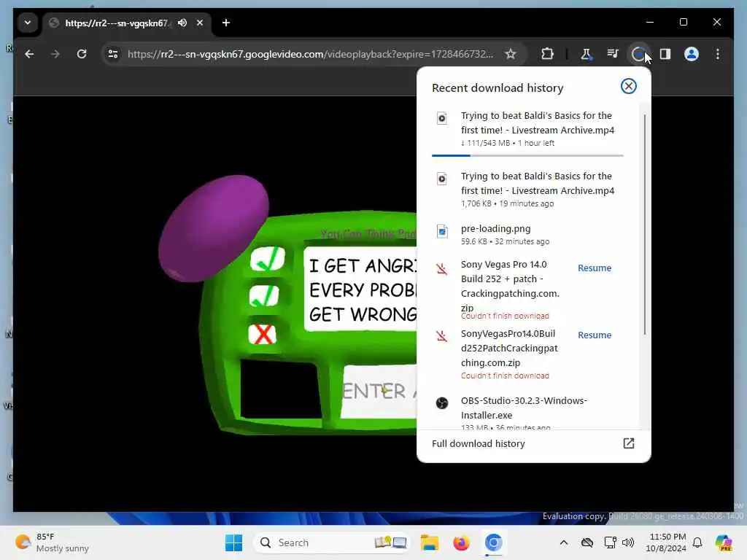This screenshot has height=560, width=747.
Task: Mute the googlevideo tab audio
Action: [182, 23]
